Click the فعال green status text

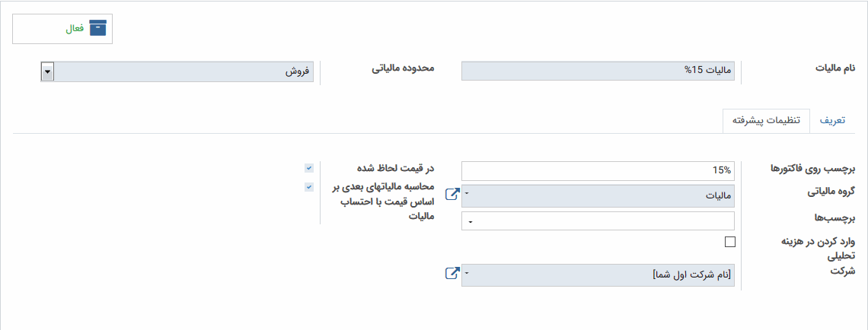[74, 29]
